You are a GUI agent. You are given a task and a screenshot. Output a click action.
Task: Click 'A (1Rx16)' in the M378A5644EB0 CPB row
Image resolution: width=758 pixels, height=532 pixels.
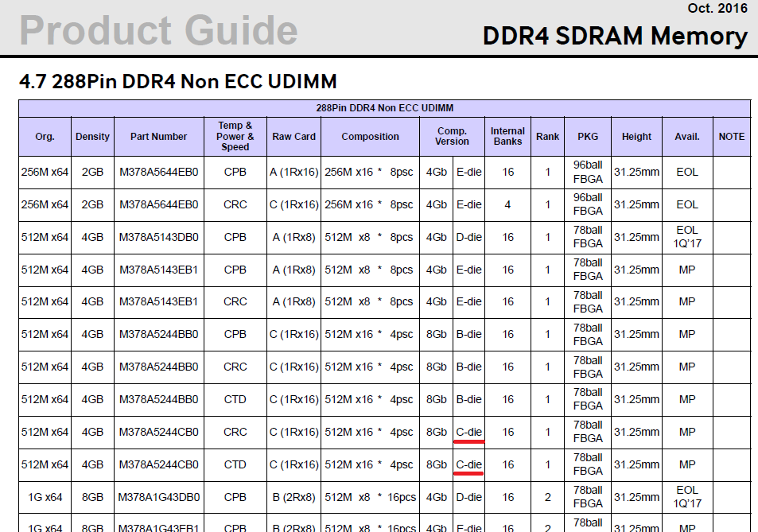point(294,172)
